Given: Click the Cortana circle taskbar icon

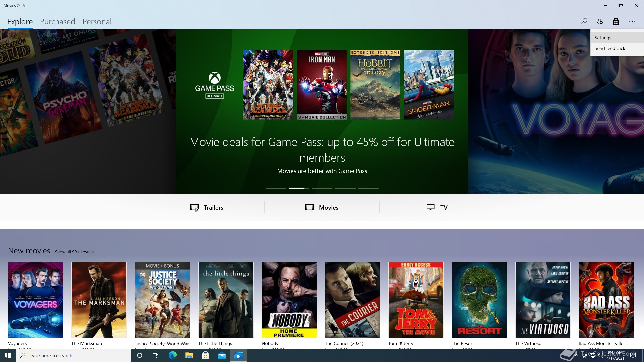Looking at the screenshot, I should click(140, 355).
